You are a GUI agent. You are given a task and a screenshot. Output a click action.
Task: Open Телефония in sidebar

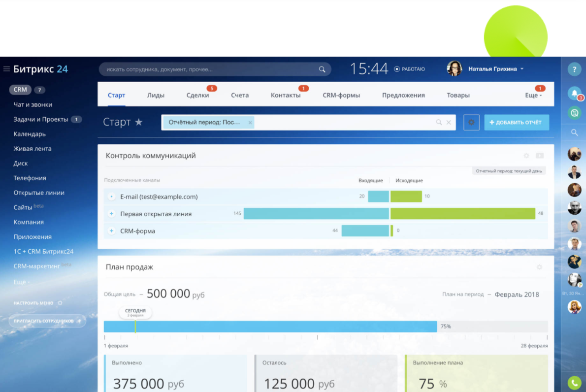pos(30,178)
